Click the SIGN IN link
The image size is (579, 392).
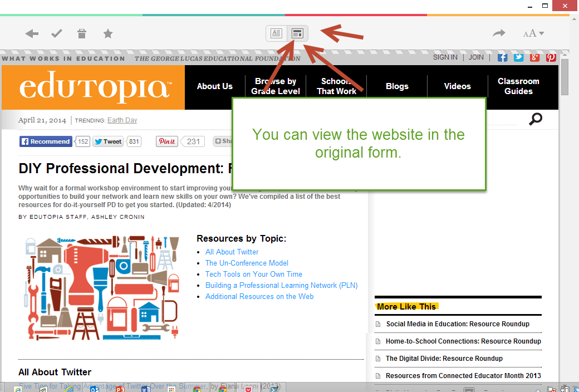[x=445, y=57]
